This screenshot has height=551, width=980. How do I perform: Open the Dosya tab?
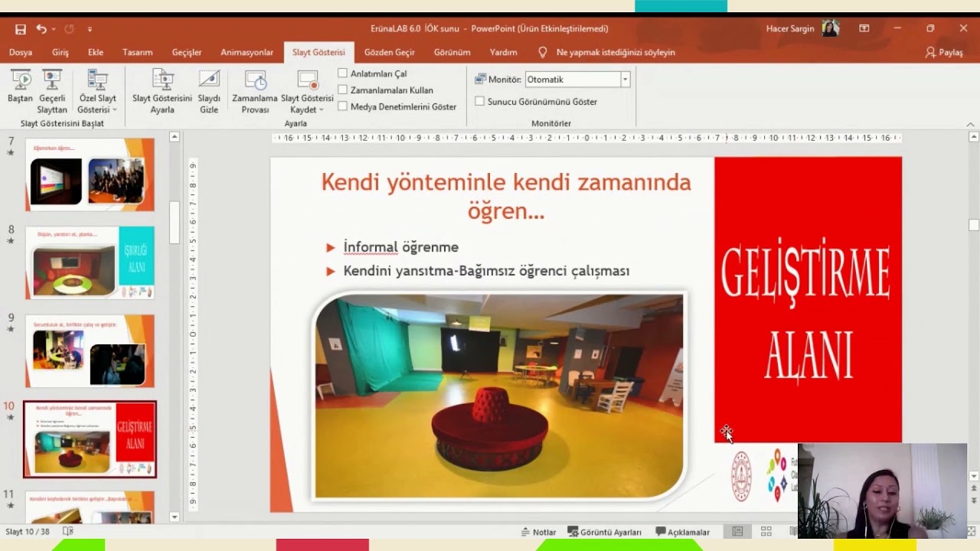point(21,52)
